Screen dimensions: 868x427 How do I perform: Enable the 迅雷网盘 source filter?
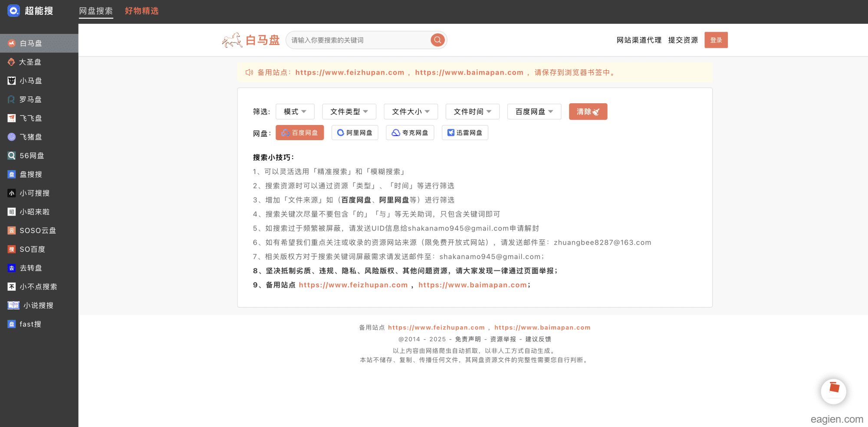tap(465, 133)
